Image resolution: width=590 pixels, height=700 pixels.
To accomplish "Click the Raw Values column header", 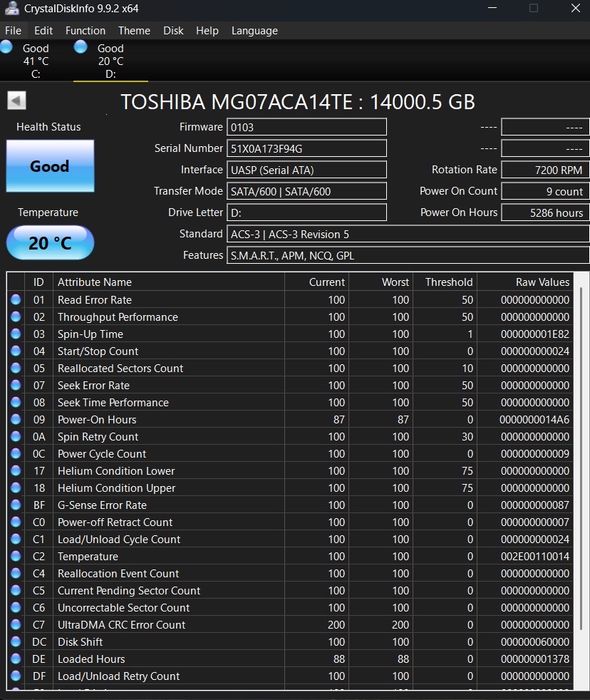I will click(x=525, y=282).
